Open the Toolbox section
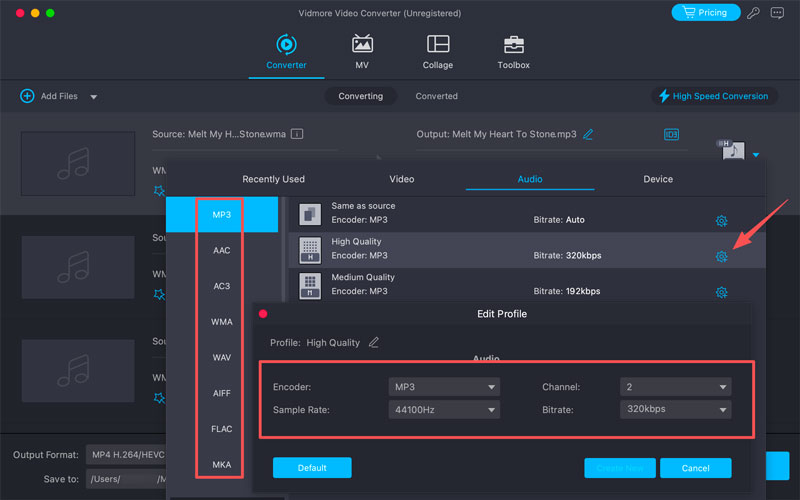 point(513,52)
